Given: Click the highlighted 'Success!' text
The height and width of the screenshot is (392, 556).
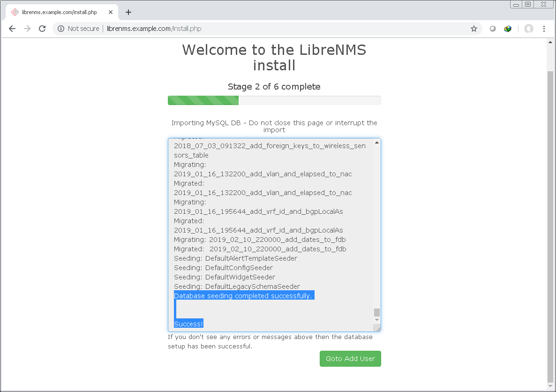Looking at the screenshot, I should point(188,324).
